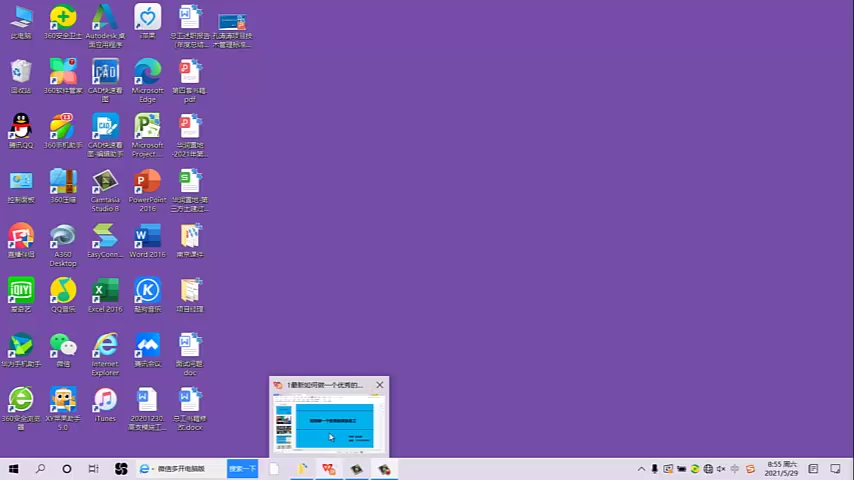Open the Internet Explorer desktop shortcut

105,354
